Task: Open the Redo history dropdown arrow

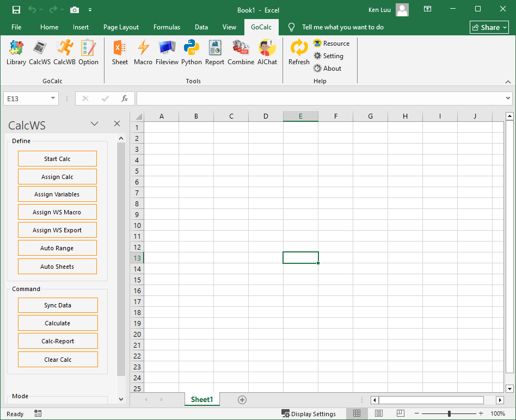Action: click(62, 10)
